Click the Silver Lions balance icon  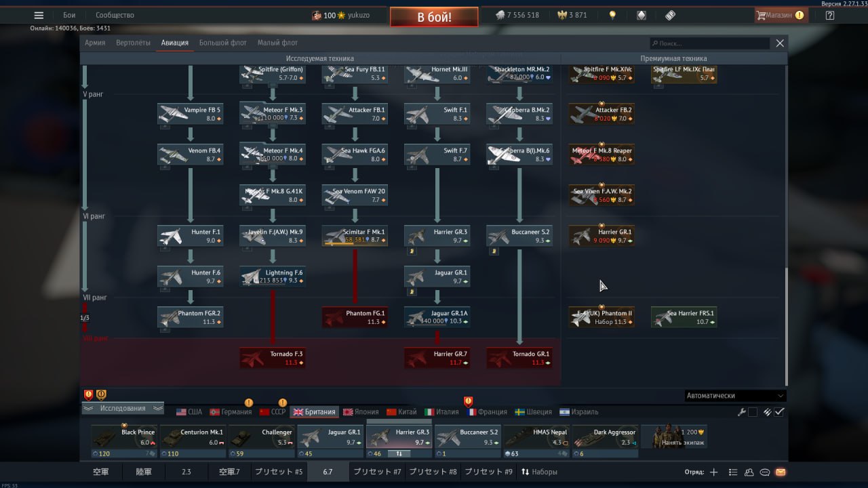point(500,15)
